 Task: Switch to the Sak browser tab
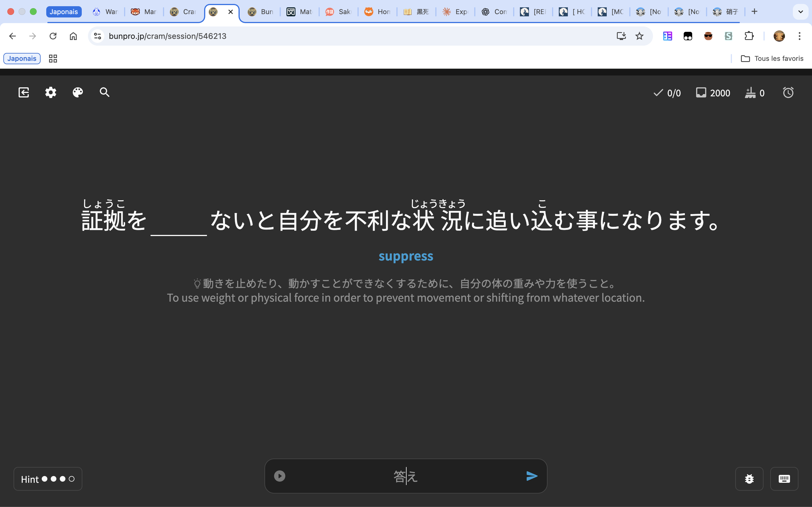tap(338, 12)
